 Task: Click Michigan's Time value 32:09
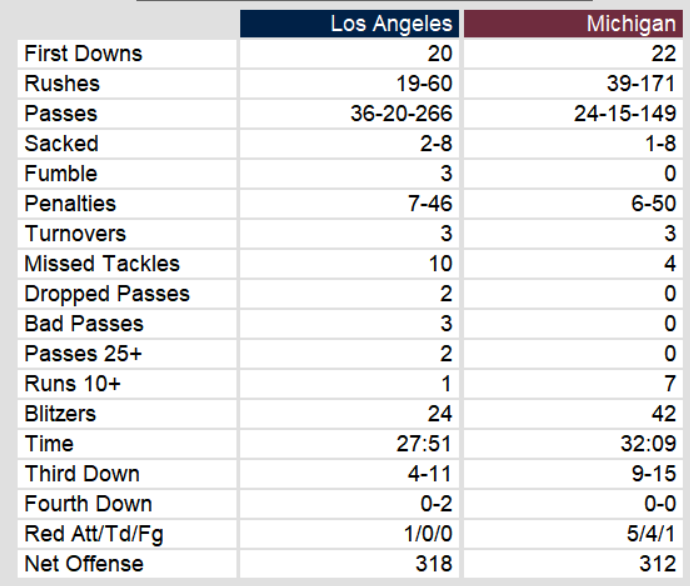(x=649, y=444)
